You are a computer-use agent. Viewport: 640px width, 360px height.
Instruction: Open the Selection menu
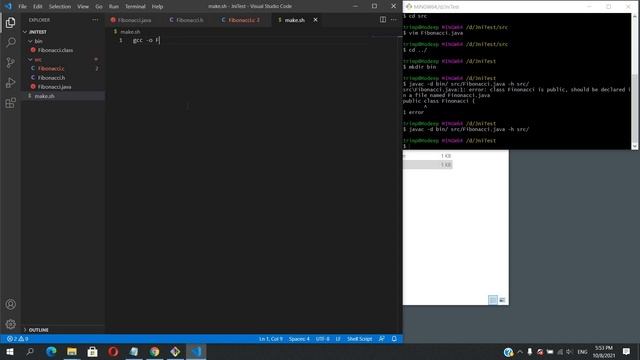[x=60, y=7]
